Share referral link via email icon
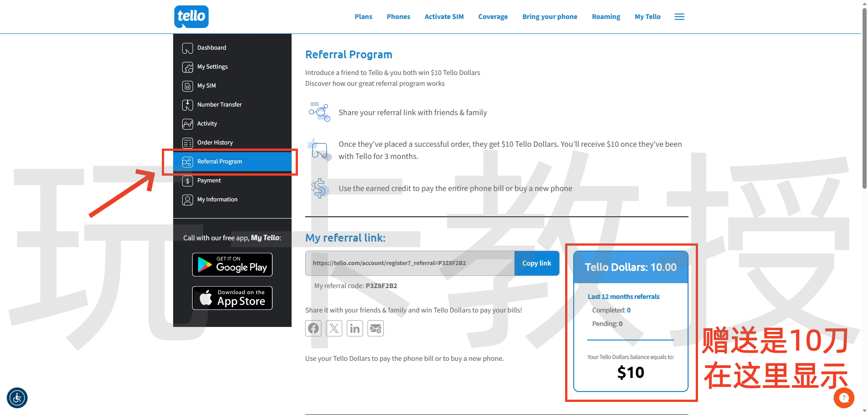 tap(376, 328)
